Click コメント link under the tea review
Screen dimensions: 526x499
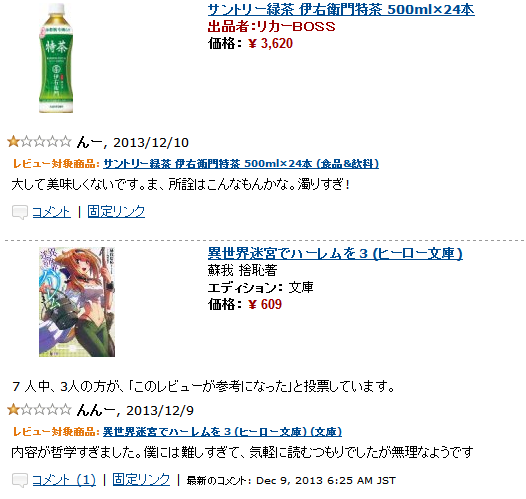pyautogui.click(x=52, y=212)
